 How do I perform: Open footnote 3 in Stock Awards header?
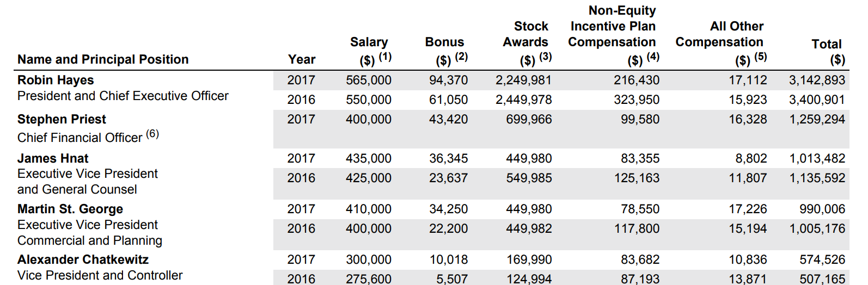(x=545, y=56)
